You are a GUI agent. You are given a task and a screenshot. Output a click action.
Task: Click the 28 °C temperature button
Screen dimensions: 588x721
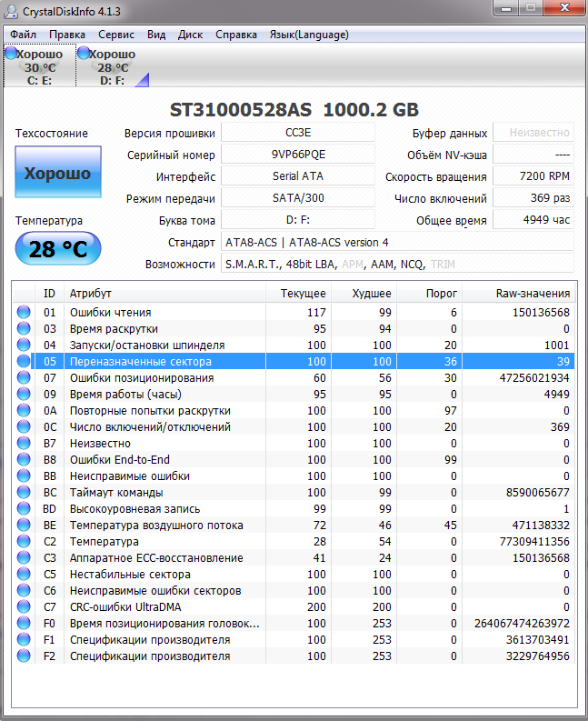[57, 249]
